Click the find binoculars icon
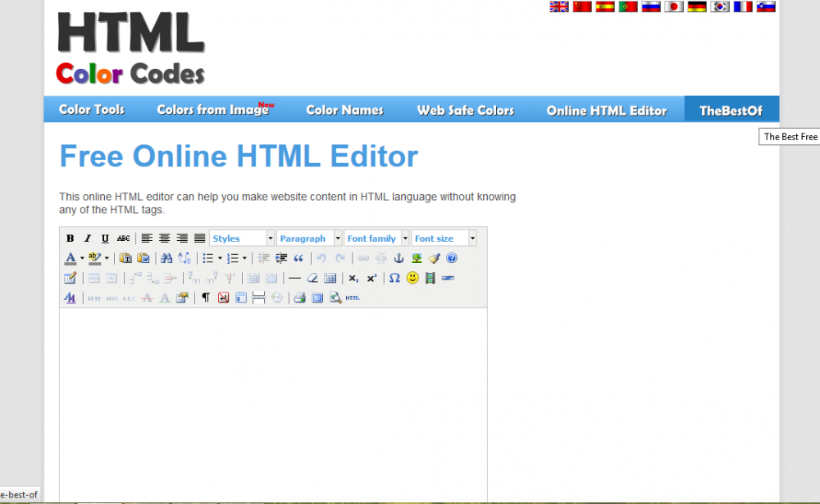 pyautogui.click(x=166, y=258)
